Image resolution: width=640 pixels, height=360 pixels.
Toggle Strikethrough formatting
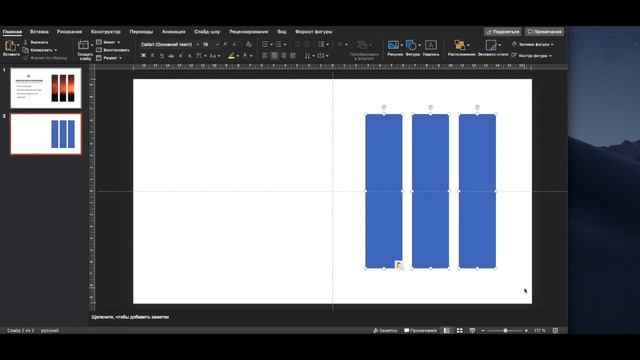pyautogui.click(x=171, y=56)
